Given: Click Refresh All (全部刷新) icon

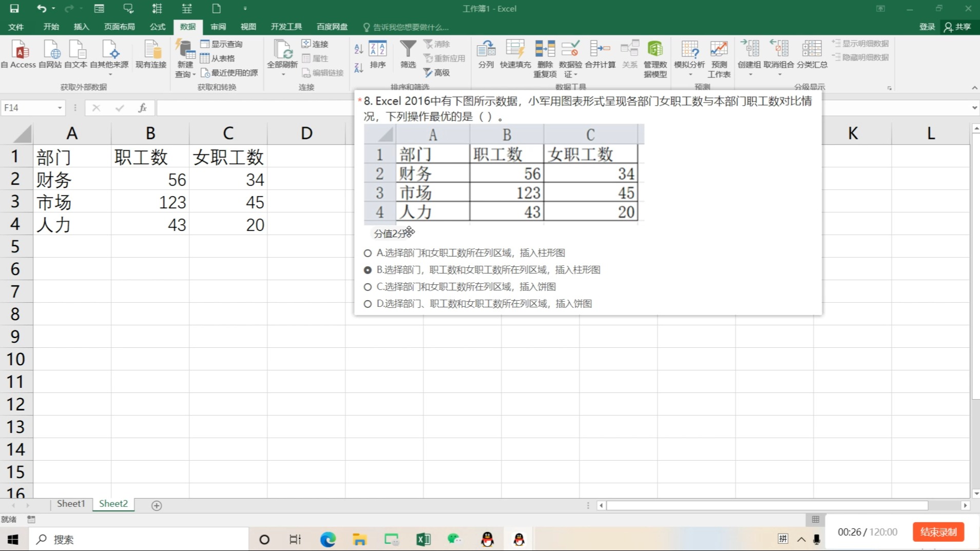Looking at the screenshot, I should tap(282, 54).
